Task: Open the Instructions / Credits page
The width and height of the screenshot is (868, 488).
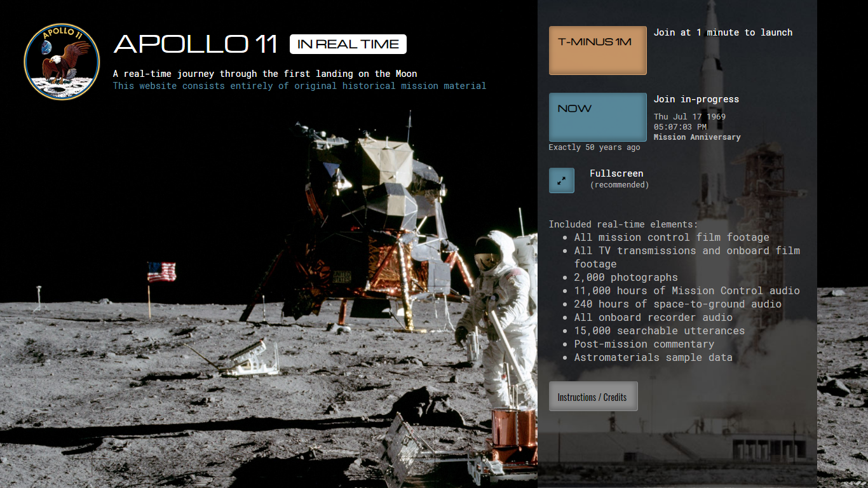Action: (x=592, y=397)
